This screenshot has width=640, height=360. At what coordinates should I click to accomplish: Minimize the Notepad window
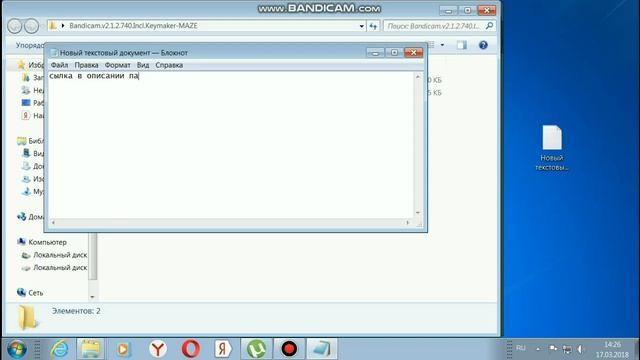coord(375,53)
